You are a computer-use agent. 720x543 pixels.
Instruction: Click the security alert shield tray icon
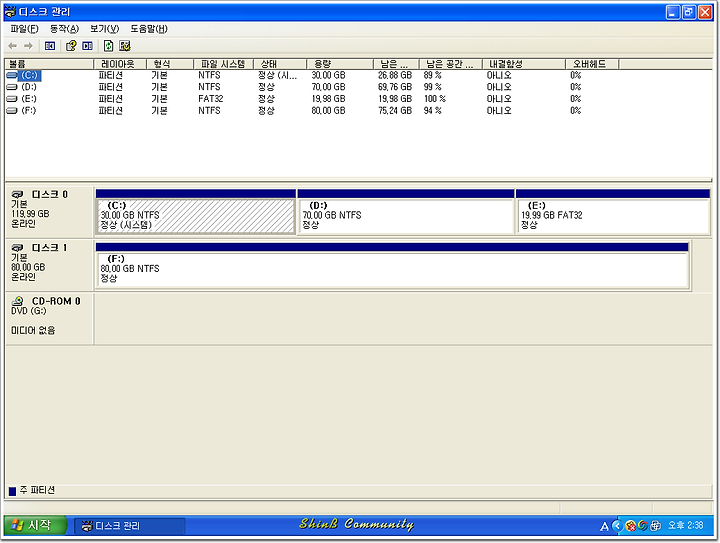(x=631, y=526)
